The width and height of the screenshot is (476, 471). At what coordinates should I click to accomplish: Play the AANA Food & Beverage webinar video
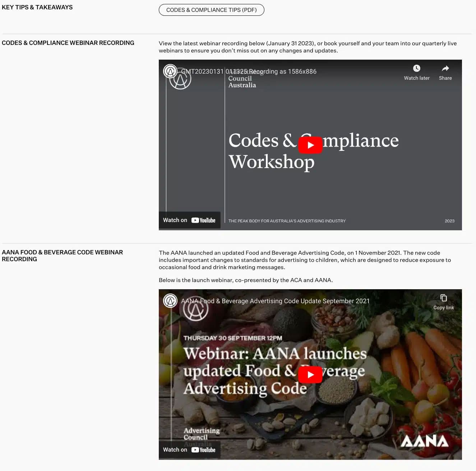click(310, 375)
